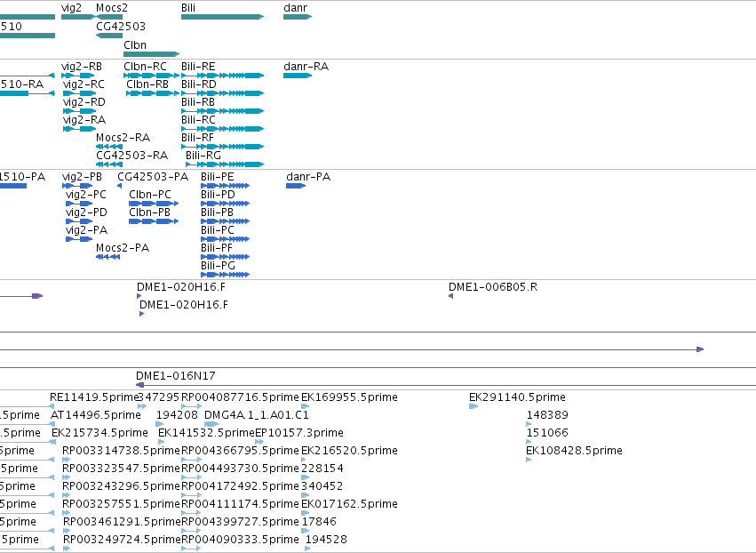Select transcript Clbn-RB
756x553 pixels.
(147, 84)
